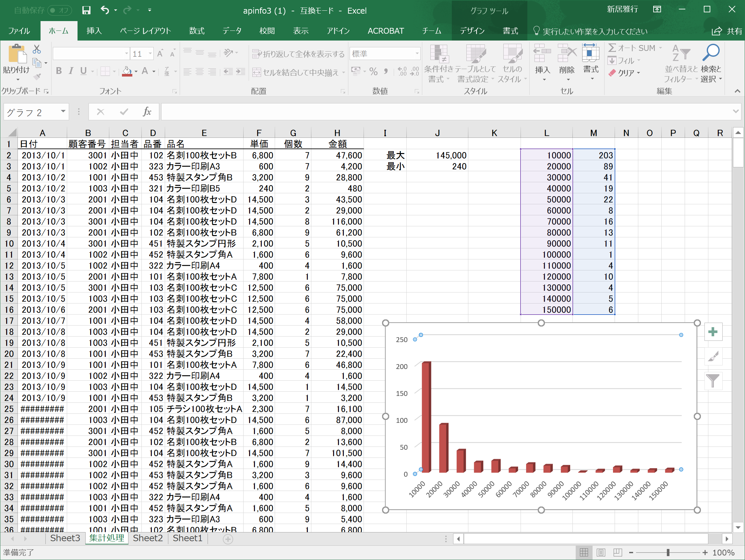Switch to the Sheet2 worksheet tab
The image size is (745, 560).
148,539
